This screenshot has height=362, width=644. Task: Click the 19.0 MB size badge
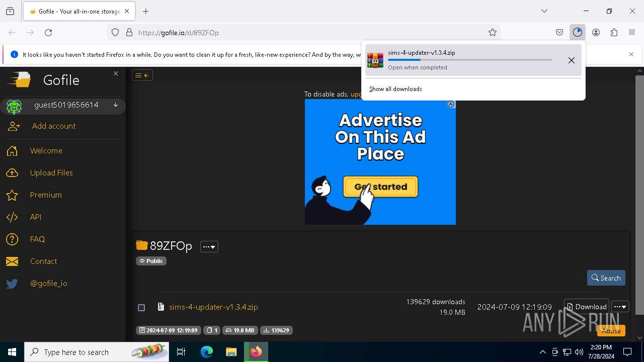[x=240, y=330]
